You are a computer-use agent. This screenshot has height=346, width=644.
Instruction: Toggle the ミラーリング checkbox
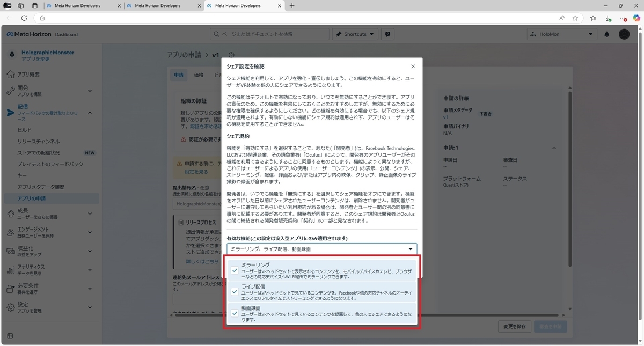pyautogui.click(x=235, y=270)
